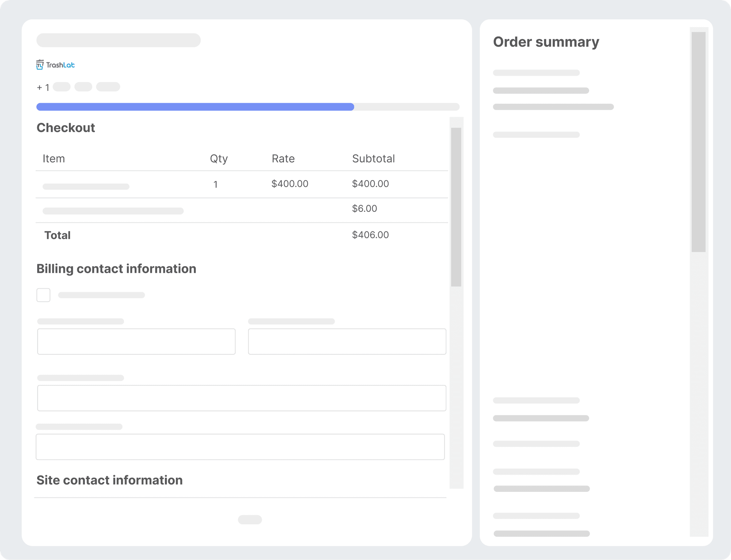
Task: Click the $406.00 total amount
Action: [370, 235]
